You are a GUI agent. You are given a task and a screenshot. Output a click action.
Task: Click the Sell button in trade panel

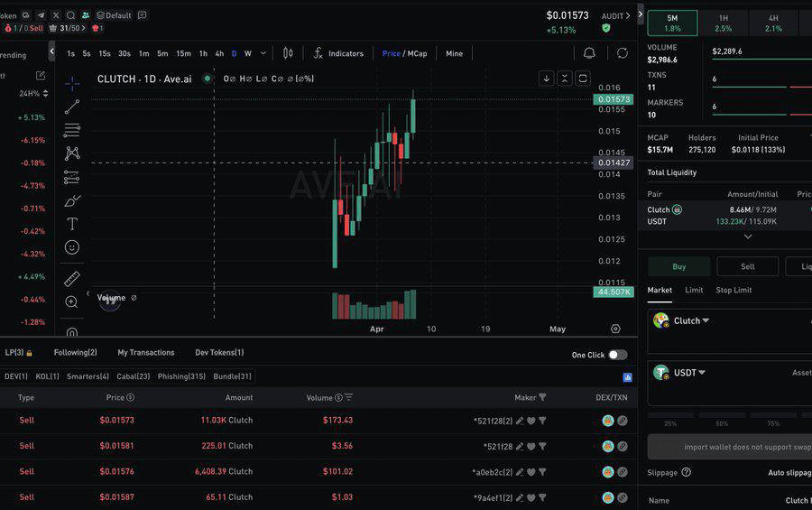point(748,266)
